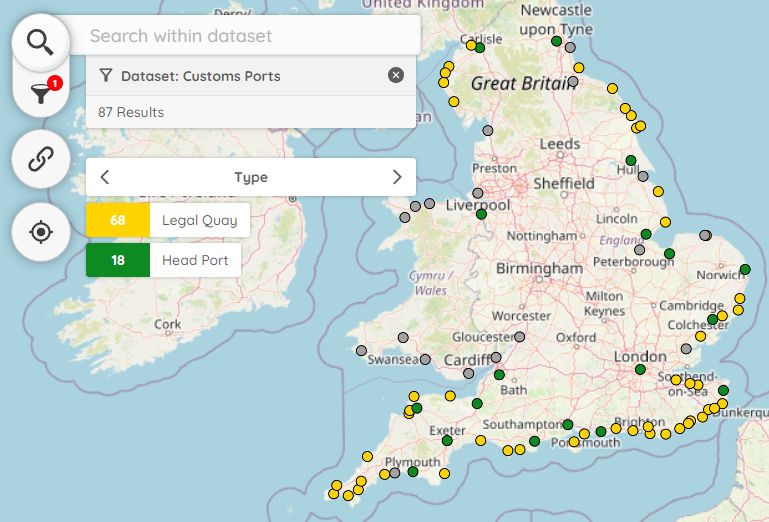Select the green marker at Plymouth

pyautogui.click(x=413, y=471)
